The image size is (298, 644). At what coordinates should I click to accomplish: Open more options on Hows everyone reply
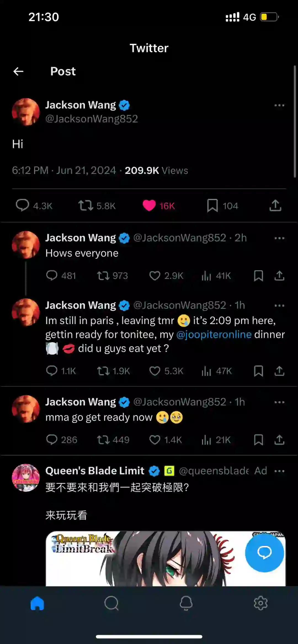pos(280,238)
